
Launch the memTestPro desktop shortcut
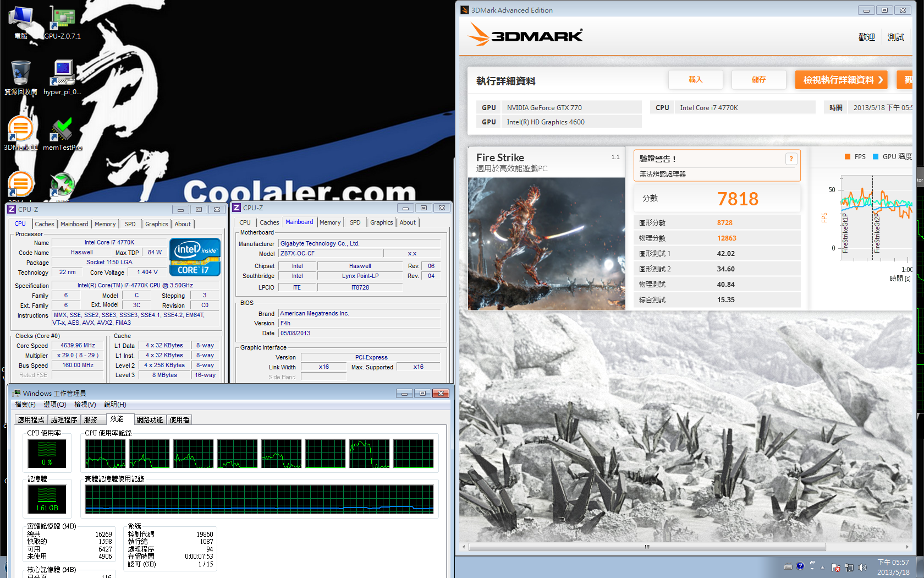click(62, 133)
